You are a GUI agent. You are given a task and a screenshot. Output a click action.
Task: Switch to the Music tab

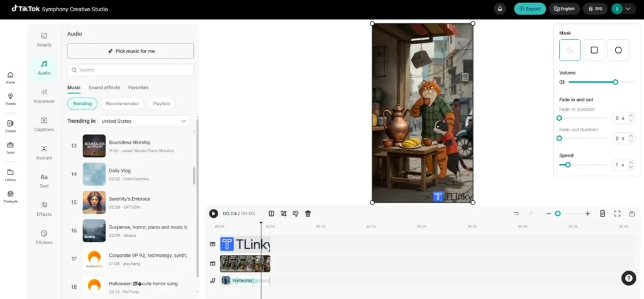(x=74, y=87)
